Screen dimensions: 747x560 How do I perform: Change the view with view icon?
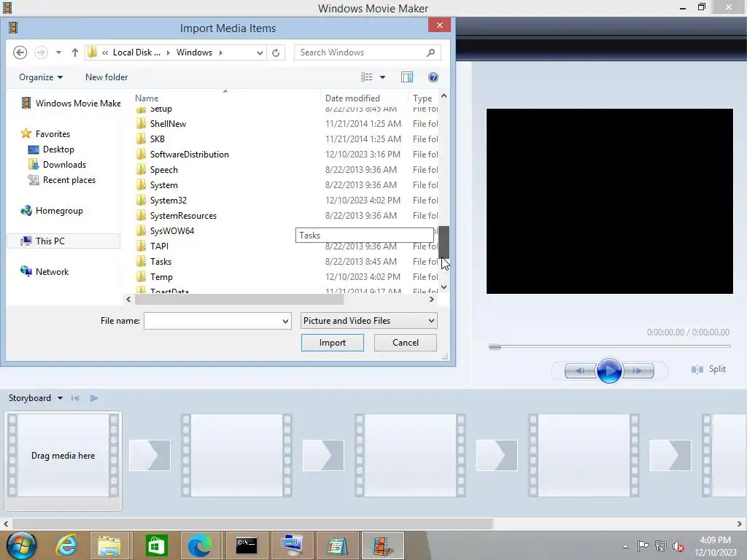coord(366,77)
